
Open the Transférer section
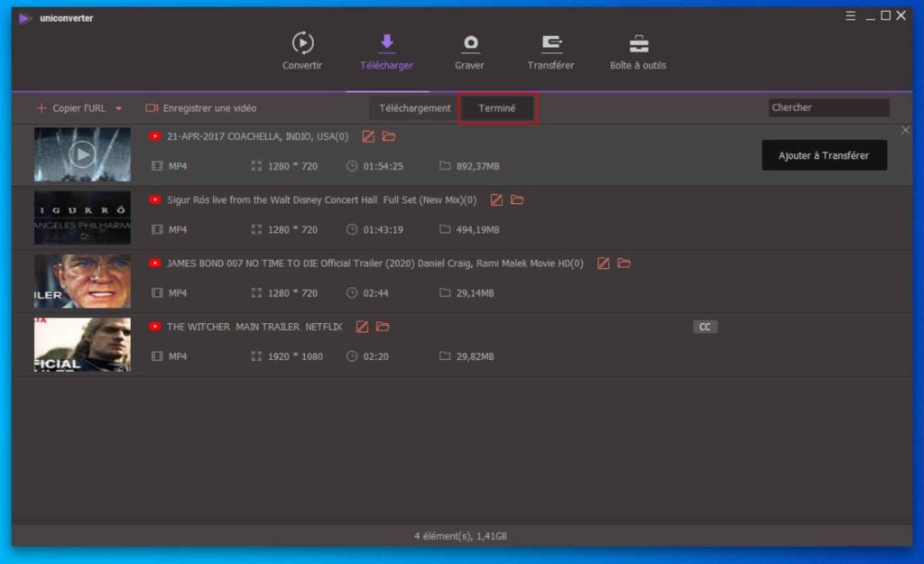[x=551, y=51]
